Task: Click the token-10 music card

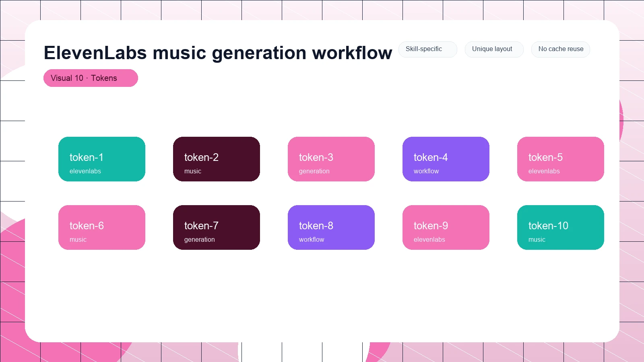Action: (561, 227)
